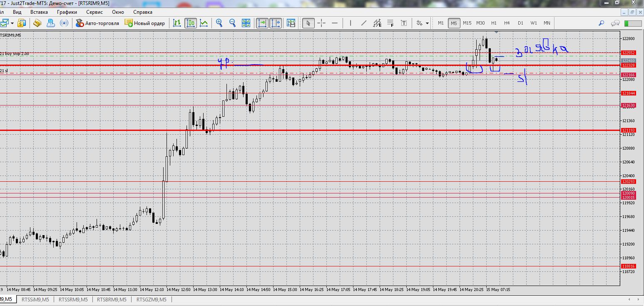Click the 122328 red price level label

click(x=628, y=65)
